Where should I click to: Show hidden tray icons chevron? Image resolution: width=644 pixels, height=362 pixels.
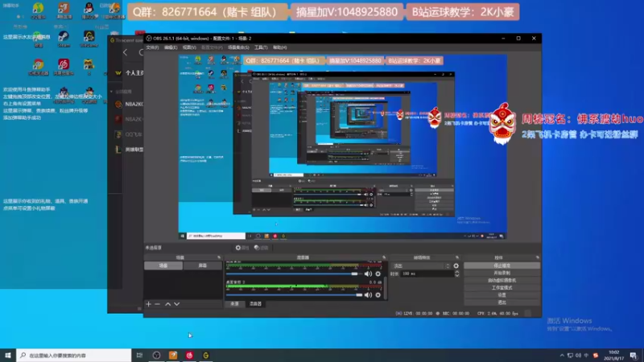562,356
